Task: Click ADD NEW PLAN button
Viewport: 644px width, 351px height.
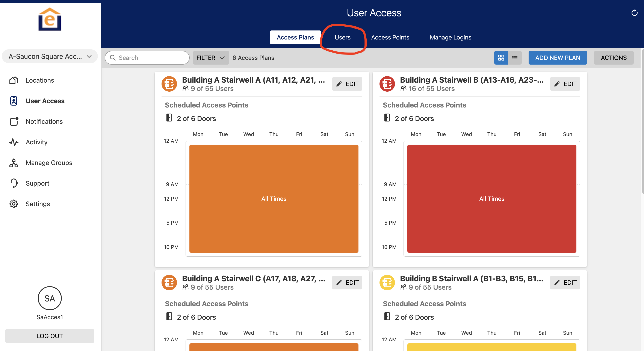Action: click(558, 58)
